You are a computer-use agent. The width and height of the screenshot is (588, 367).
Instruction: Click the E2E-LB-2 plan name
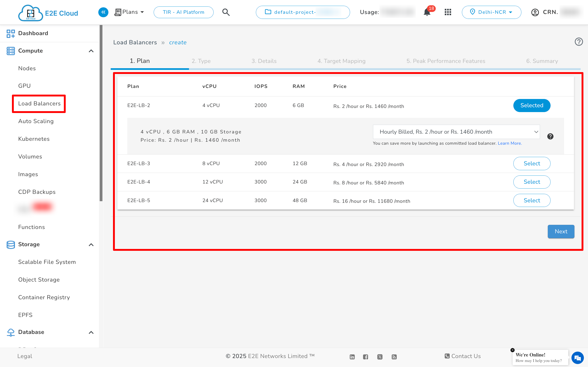[x=139, y=105]
